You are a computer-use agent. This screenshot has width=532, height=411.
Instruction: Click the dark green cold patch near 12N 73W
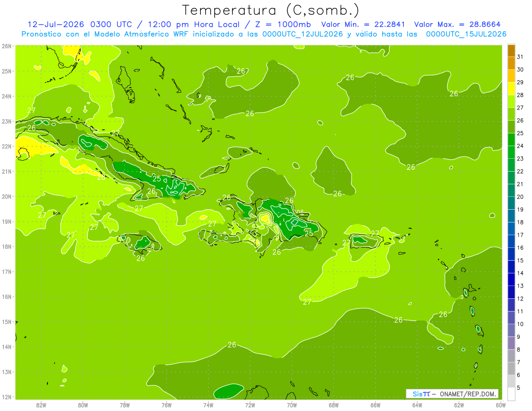pos(229,391)
